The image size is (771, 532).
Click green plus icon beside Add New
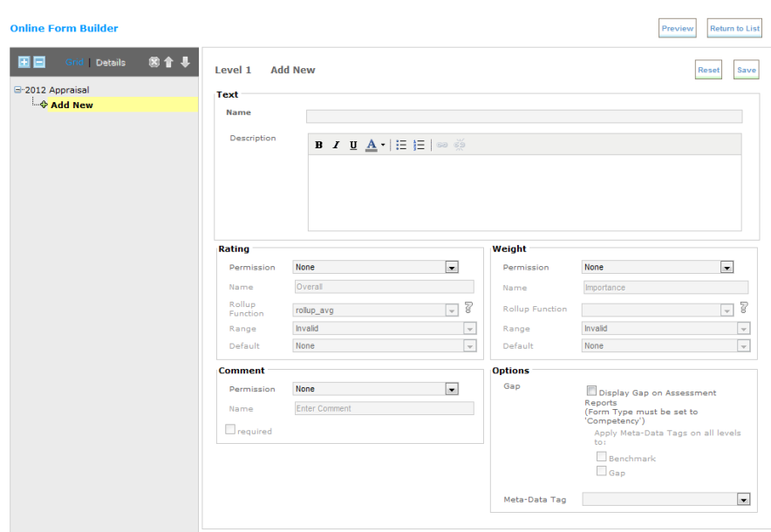44,105
